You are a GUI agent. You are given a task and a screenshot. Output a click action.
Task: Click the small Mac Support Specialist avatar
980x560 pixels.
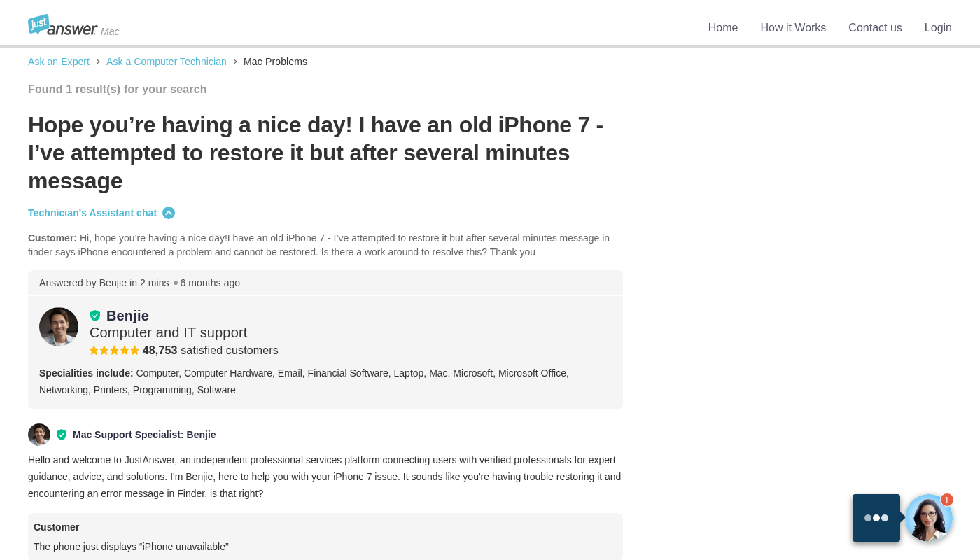coord(39,435)
